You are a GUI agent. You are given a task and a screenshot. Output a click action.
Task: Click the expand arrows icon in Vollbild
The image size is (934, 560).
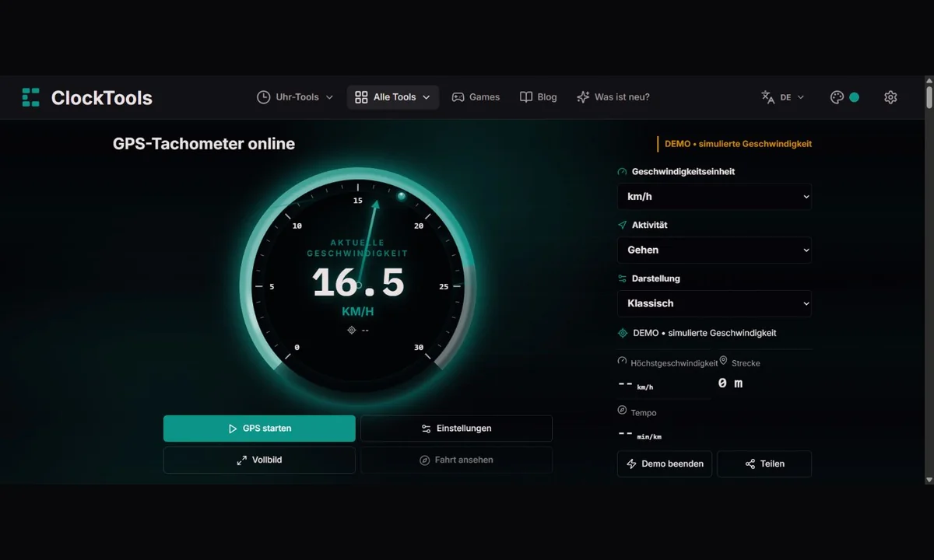[242, 460]
